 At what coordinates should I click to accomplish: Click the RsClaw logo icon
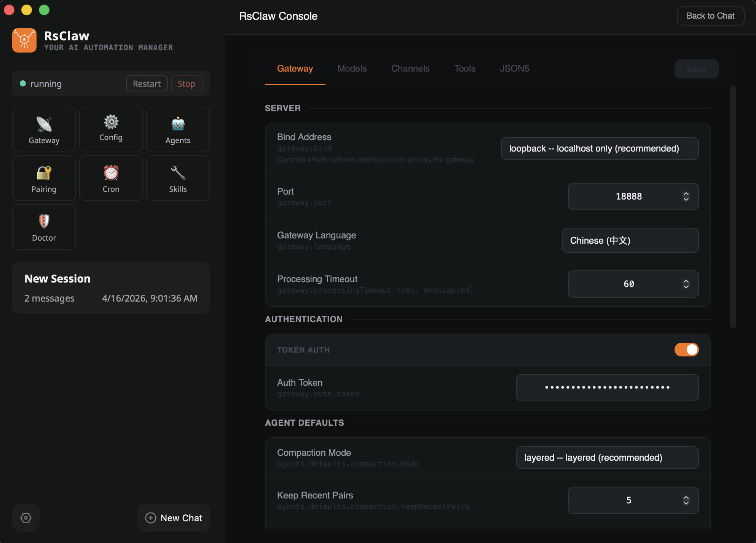24,40
